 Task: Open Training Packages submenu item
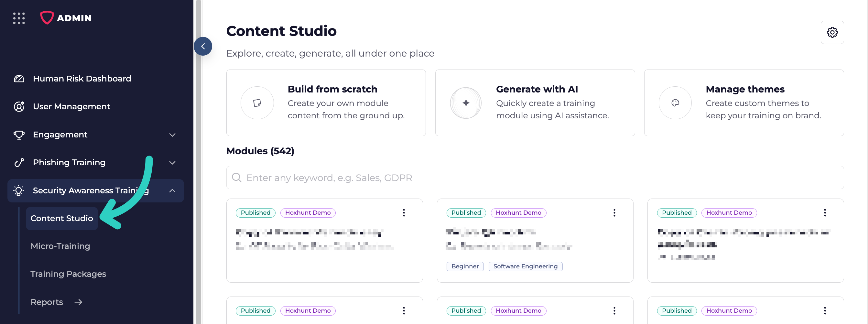click(x=69, y=274)
